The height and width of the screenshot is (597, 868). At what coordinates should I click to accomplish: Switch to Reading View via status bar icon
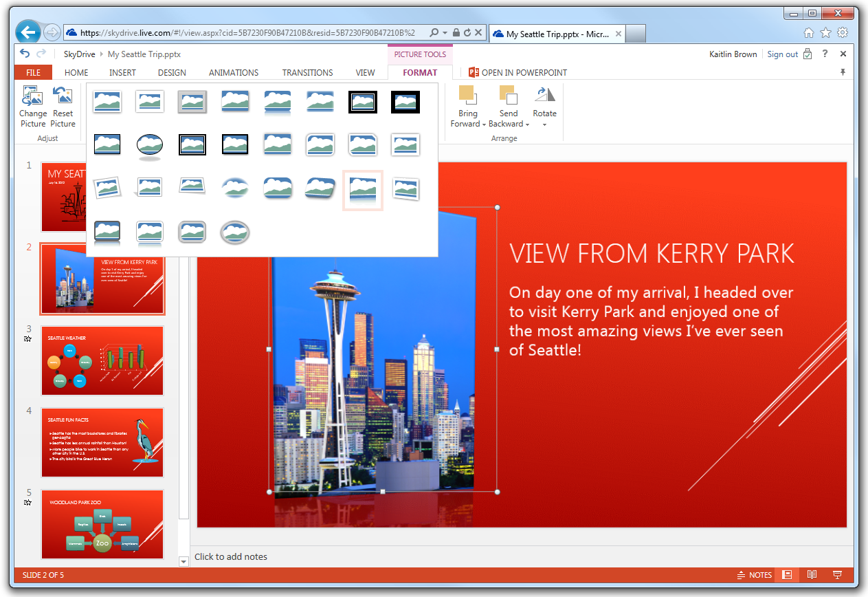(x=812, y=574)
